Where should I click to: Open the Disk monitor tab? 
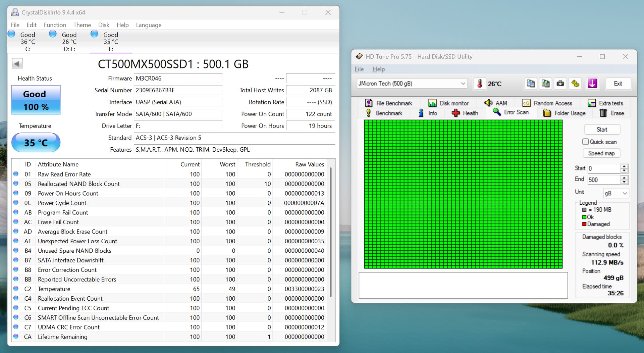(448, 103)
